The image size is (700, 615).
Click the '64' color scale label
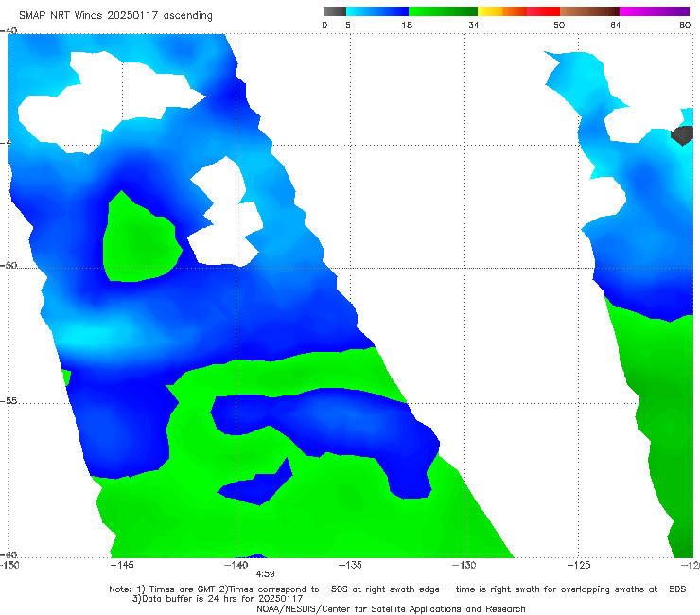point(616,25)
